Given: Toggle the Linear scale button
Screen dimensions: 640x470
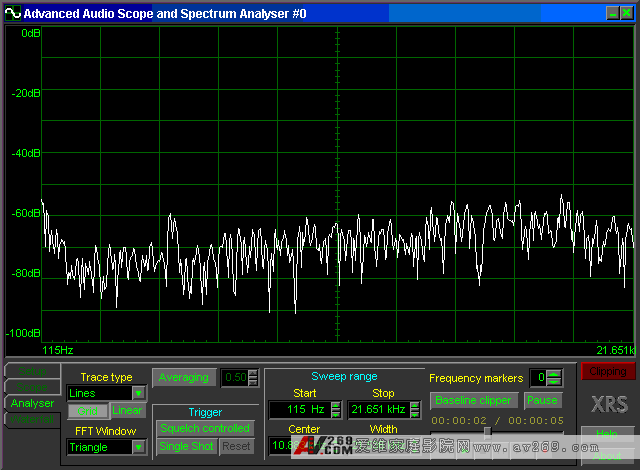Looking at the screenshot, I should click(127, 411).
